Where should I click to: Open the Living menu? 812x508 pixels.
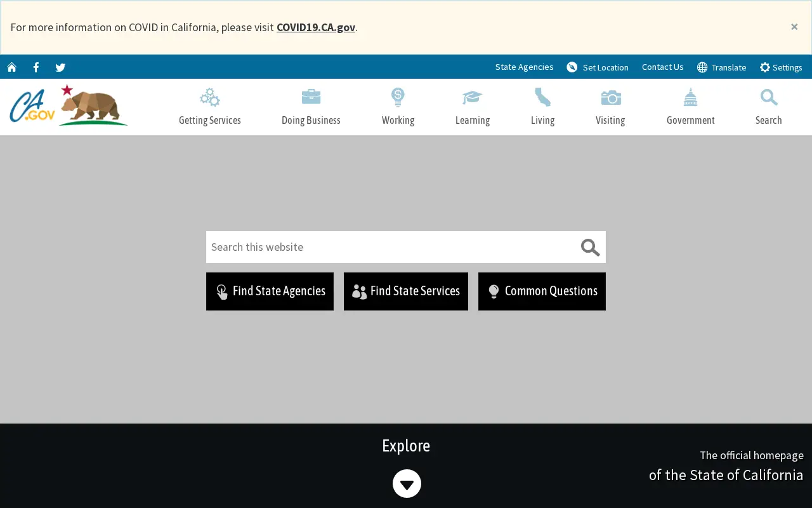pos(542,107)
